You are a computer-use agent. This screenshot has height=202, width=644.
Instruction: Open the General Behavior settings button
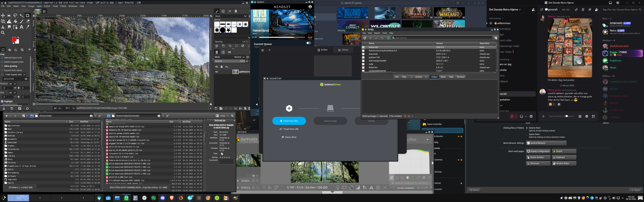(546, 143)
